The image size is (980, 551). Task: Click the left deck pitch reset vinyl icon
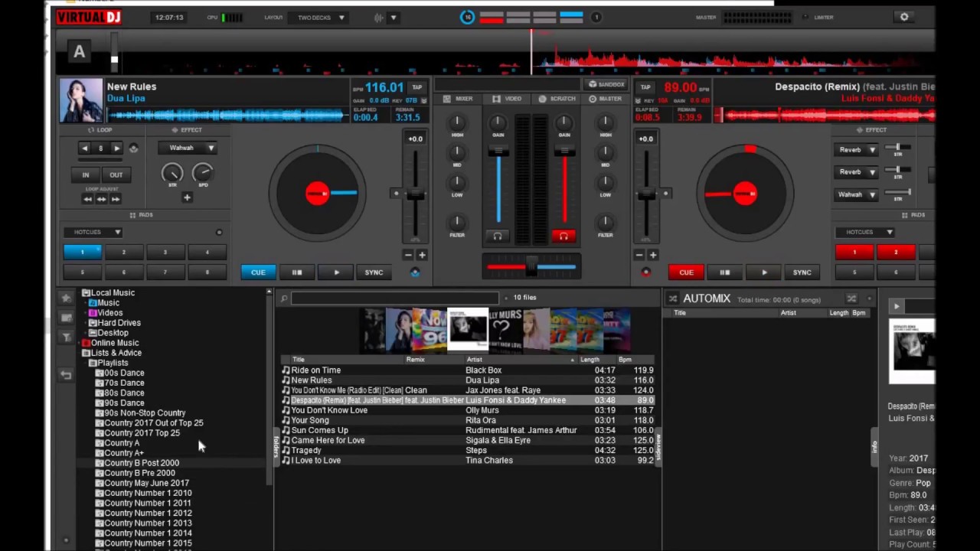[415, 272]
